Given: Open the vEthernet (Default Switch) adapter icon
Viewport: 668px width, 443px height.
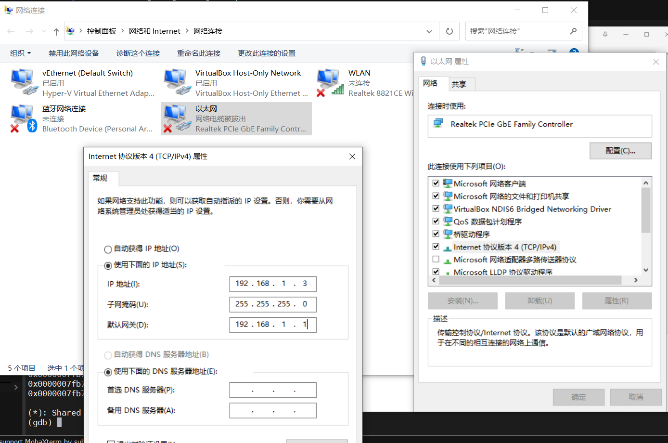Looking at the screenshot, I should 24,82.
